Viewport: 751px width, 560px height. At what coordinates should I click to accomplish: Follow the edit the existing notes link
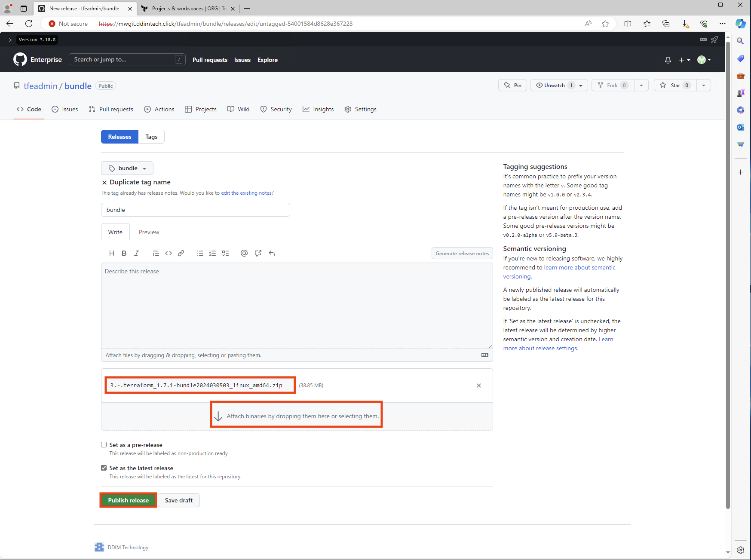[246, 193]
